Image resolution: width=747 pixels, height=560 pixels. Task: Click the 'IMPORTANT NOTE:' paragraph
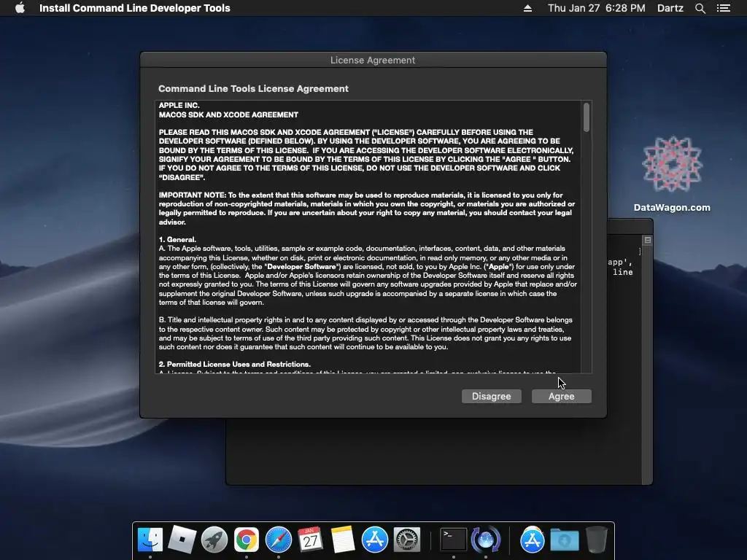coord(367,209)
